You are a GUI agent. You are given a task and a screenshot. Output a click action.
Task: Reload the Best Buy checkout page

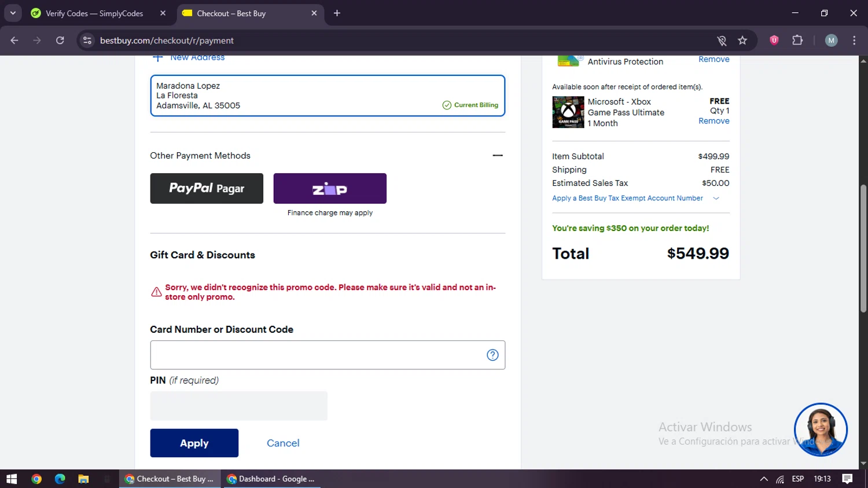coord(60,41)
